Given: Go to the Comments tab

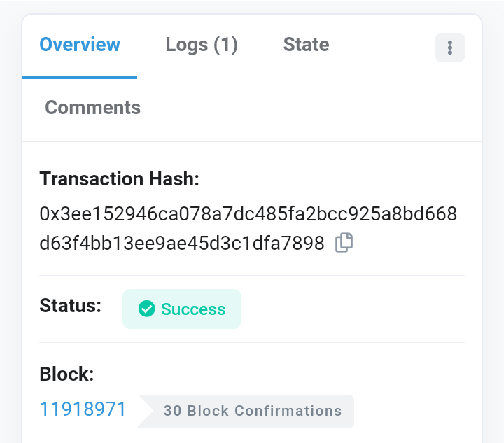Looking at the screenshot, I should tap(92, 107).
